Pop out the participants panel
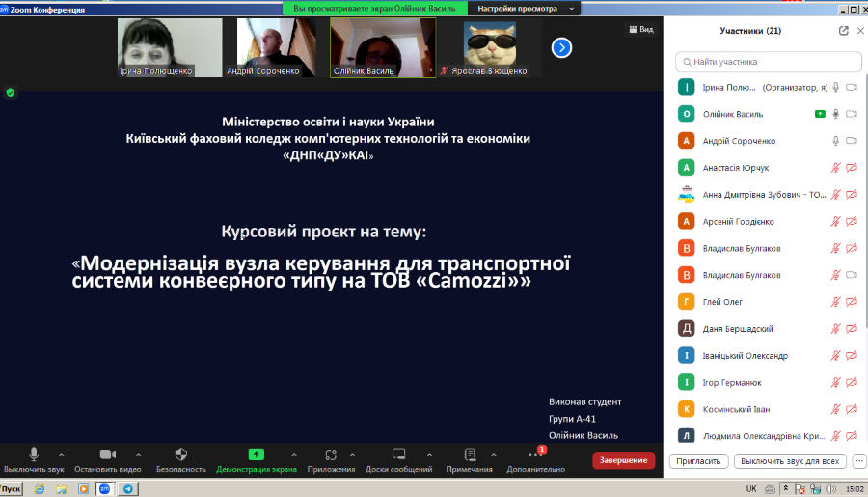This screenshot has width=868, height=497. point(844,31)
